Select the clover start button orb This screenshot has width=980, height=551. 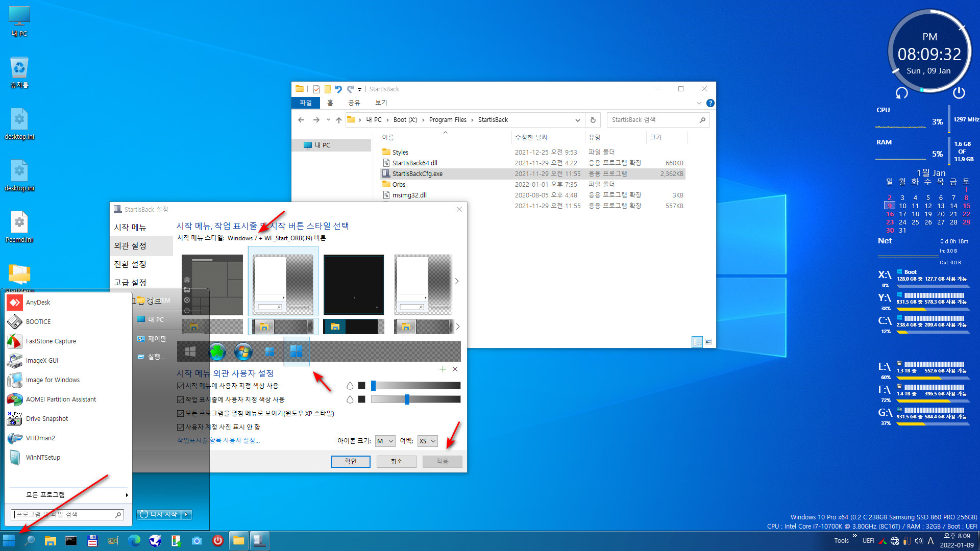(217, 352)
